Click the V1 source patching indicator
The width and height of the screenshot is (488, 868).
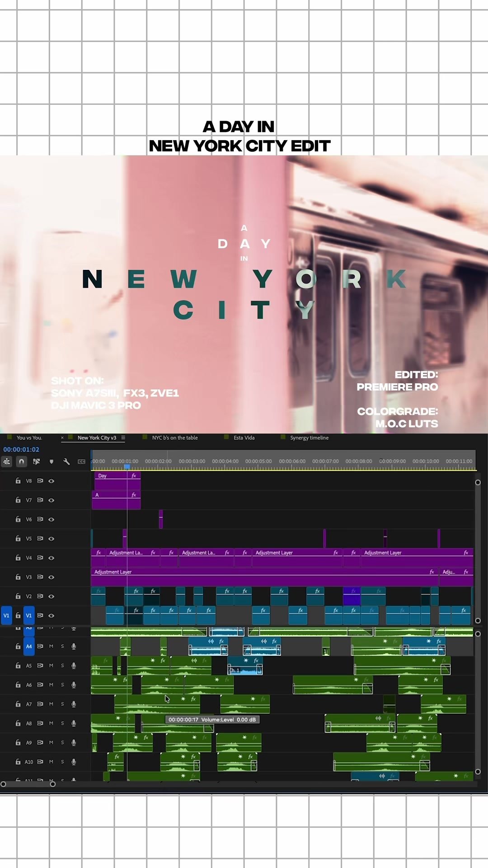coord(6,615)
